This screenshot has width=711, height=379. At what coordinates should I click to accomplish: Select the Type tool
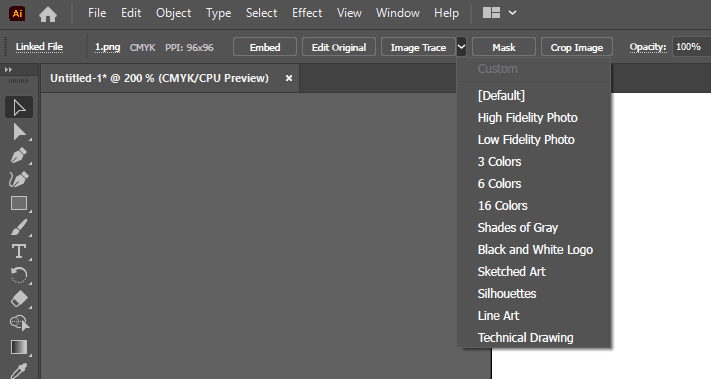(x=19, y=251)
